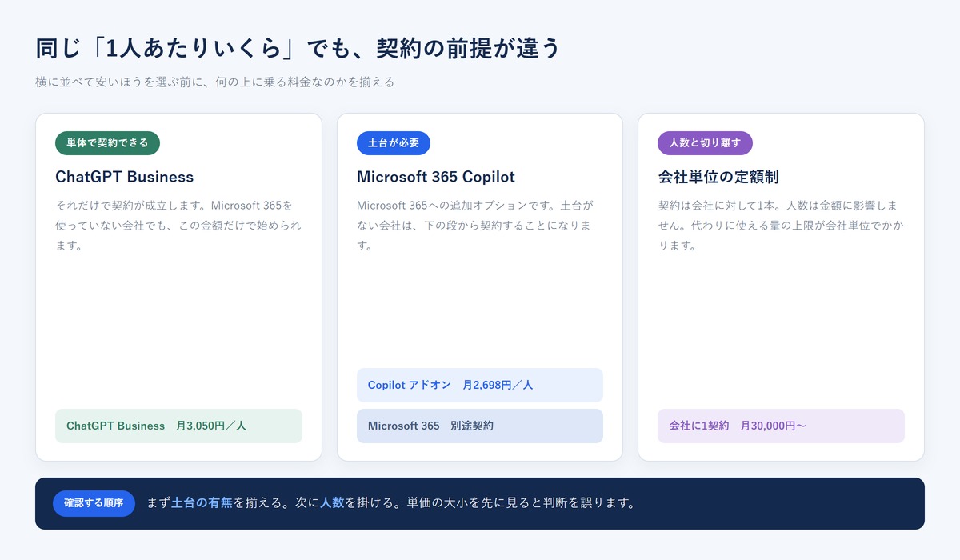Click the 会社に1契約 月30,000円〜 price bar
This screenshot has height=560, width=960.
click(781, 426)
